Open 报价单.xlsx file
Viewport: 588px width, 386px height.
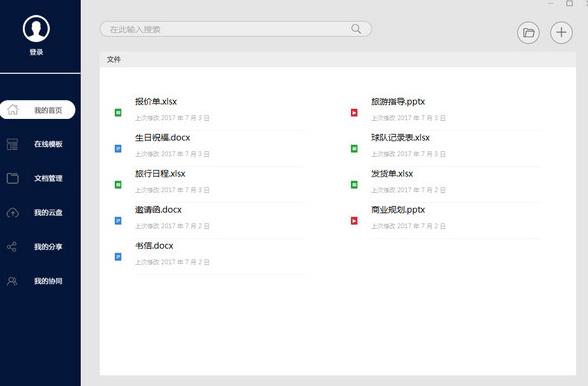click(156, 102)
